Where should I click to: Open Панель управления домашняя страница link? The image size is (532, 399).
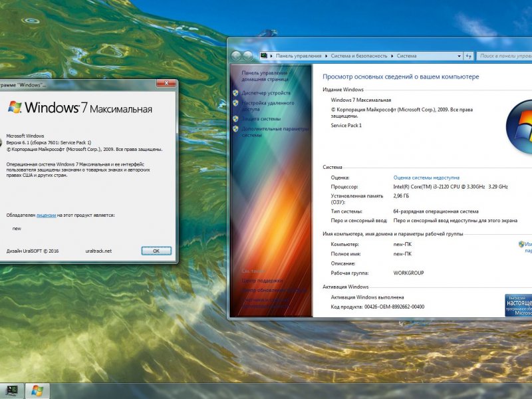pos(265,76)
